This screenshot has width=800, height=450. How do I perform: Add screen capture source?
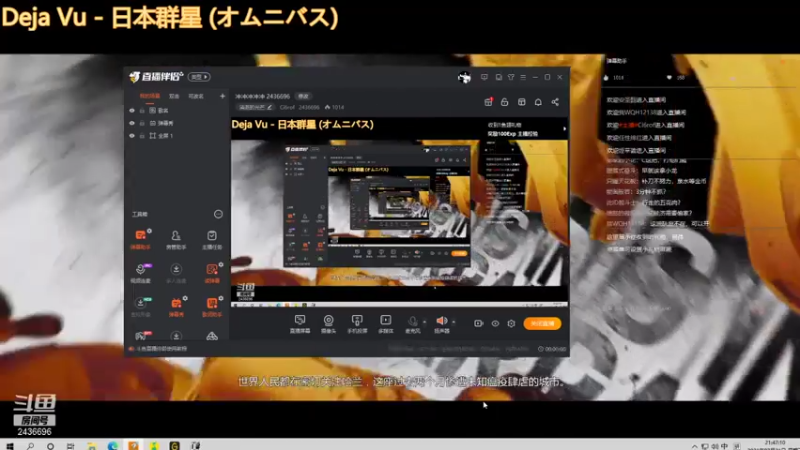[300, 323]
